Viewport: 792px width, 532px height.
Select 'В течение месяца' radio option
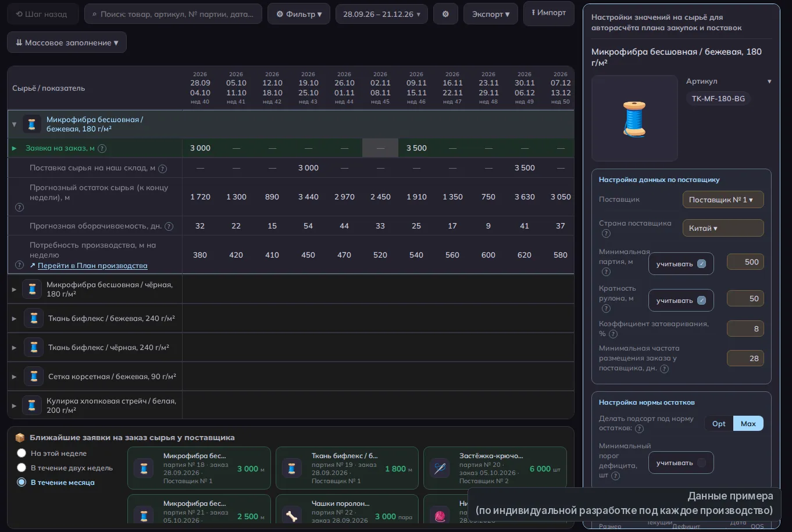(x=22, y=482)
